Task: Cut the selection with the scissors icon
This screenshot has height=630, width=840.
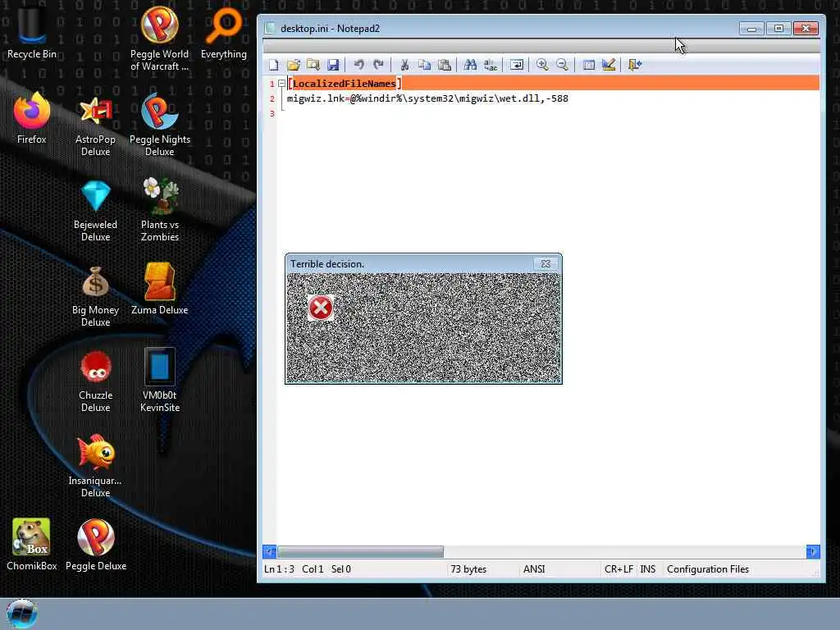Action: coord(404,65)
